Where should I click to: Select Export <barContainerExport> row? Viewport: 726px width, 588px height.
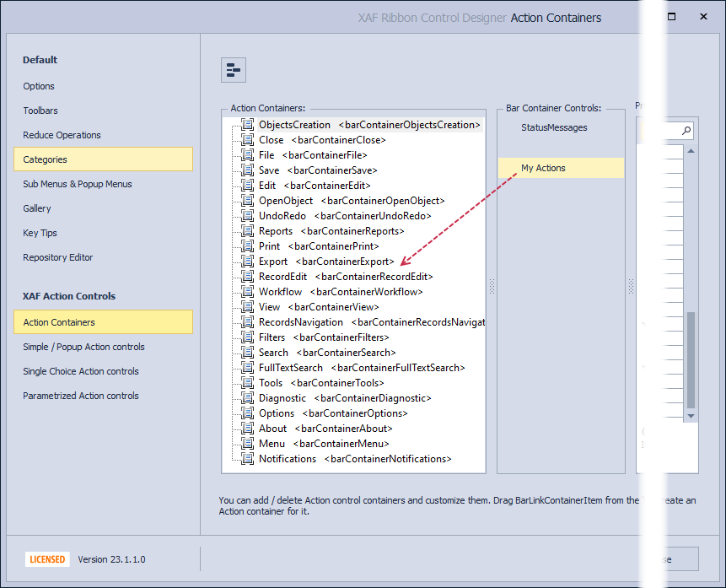(x=326, y=262)
